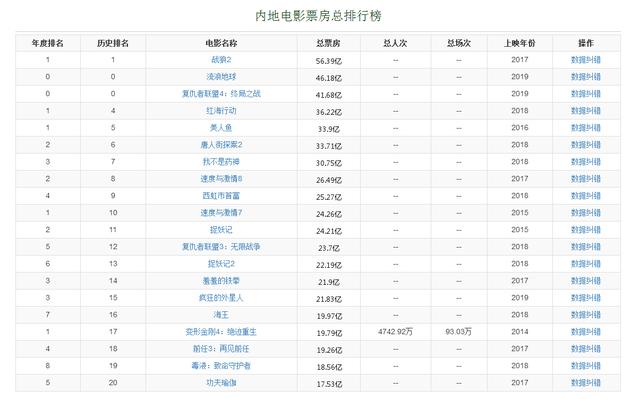Click the 电影名称 column header
Screen dimensions: 640x399
click(x=221, y=43)
